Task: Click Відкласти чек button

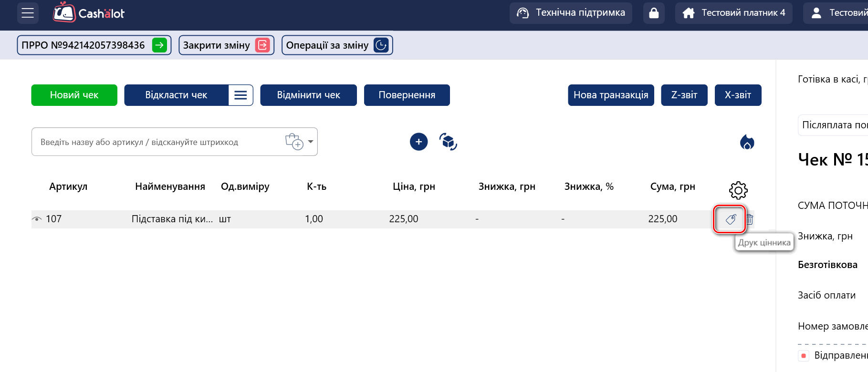Action: [176, 95]
